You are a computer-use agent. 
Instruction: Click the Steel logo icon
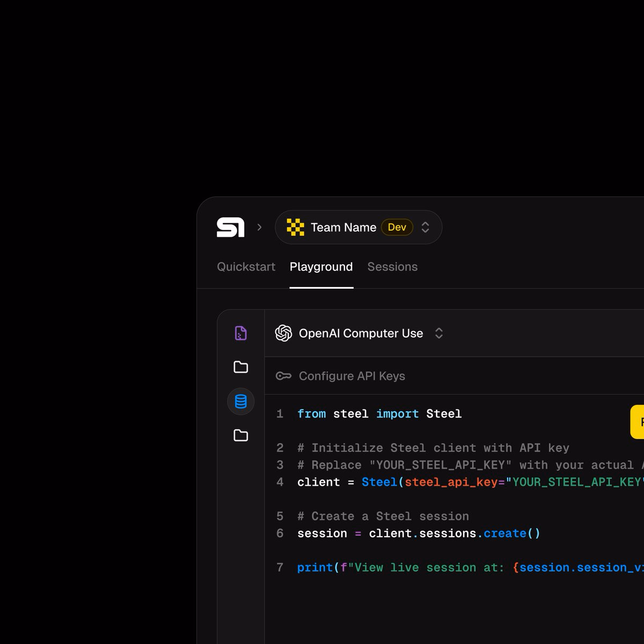click(230, 228)
